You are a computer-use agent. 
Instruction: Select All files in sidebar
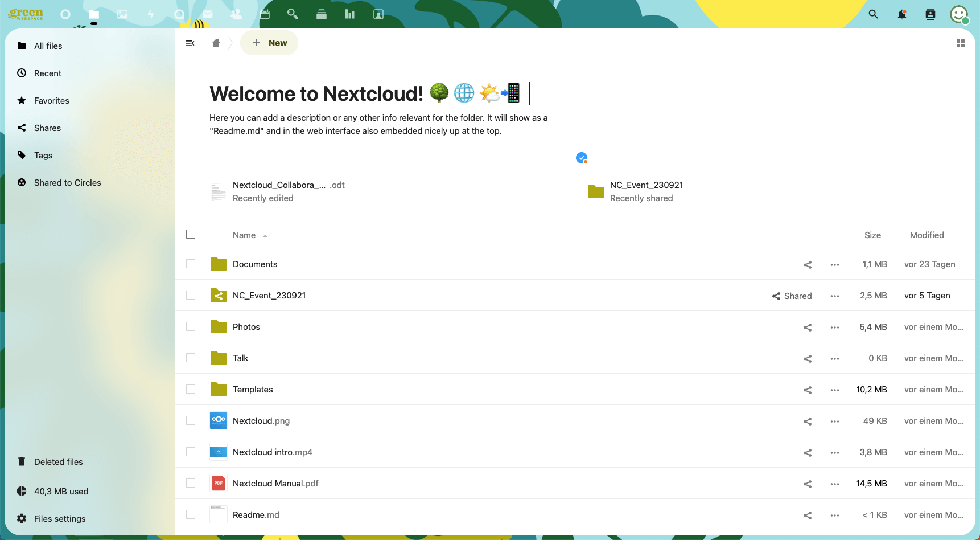[x=90, y=46]
